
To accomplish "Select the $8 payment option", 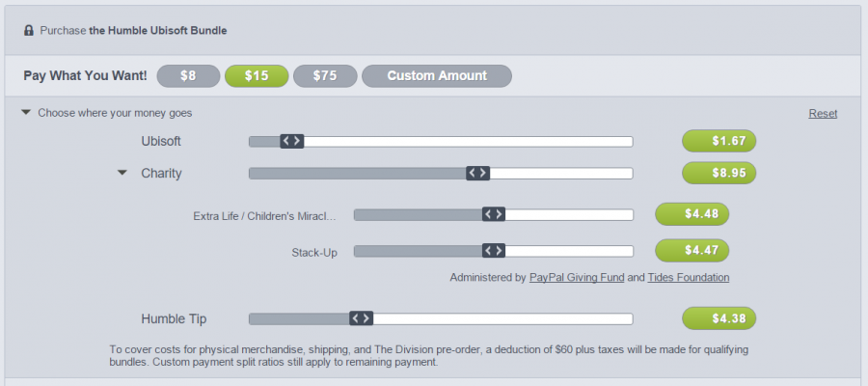I will coord(187,75).
